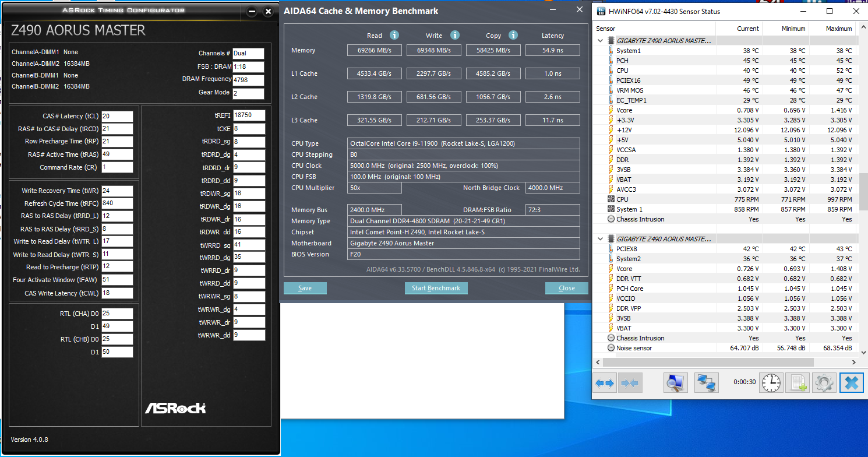Click the blue X icon in HWiNFO toolbar

click(x=851, y=383)
